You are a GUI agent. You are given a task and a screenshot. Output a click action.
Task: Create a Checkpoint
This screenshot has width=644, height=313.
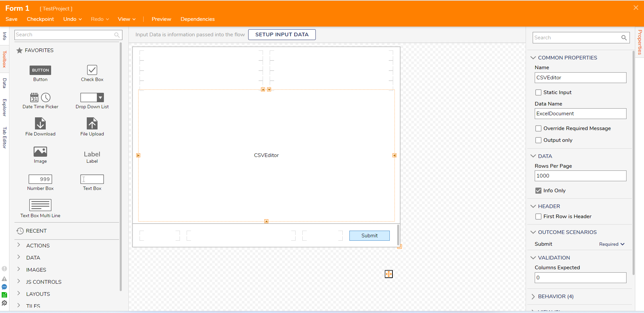(40, 19)
